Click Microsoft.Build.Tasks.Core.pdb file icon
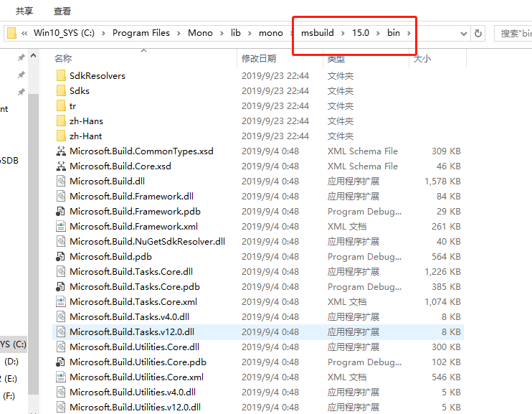Screen dimensions: 532x414 (x=60, y=286)
